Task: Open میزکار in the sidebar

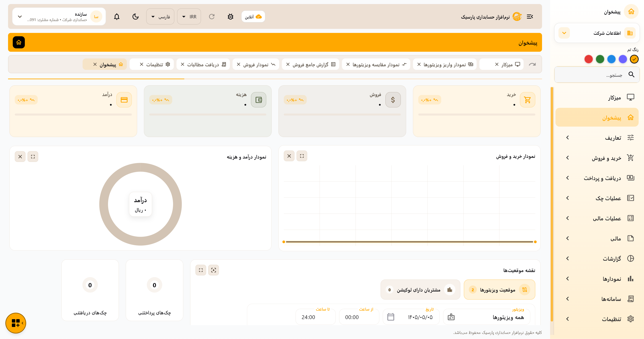Action: [597, 97]
